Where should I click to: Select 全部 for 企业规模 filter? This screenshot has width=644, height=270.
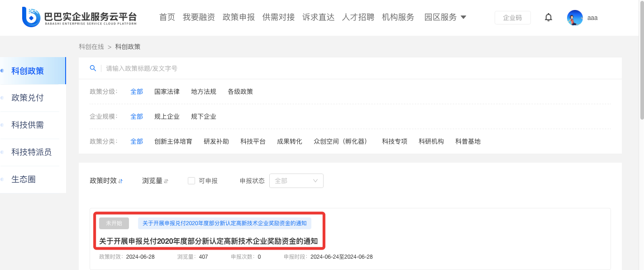pyautogui.click(x=137, y=116)
